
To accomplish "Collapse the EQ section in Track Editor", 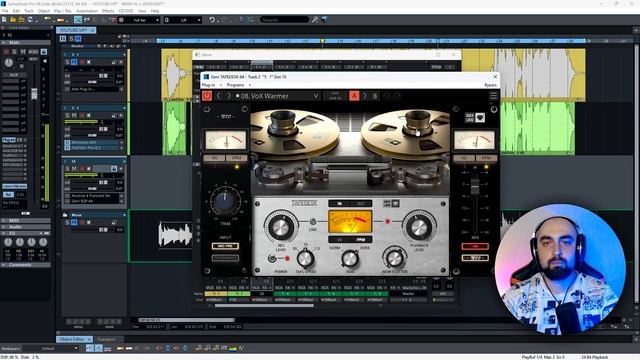I will pos(4,233).
